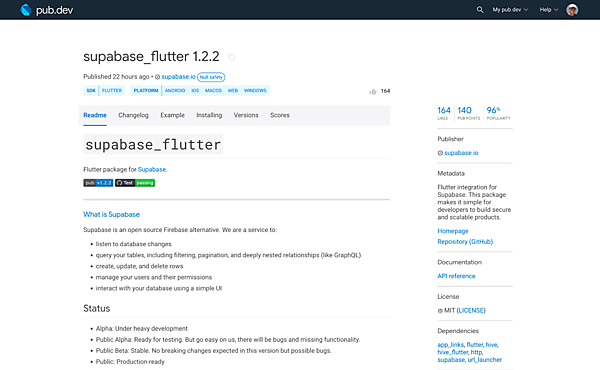
Task: Open the 96% popularity score
Action: click(x=498, y=113)
